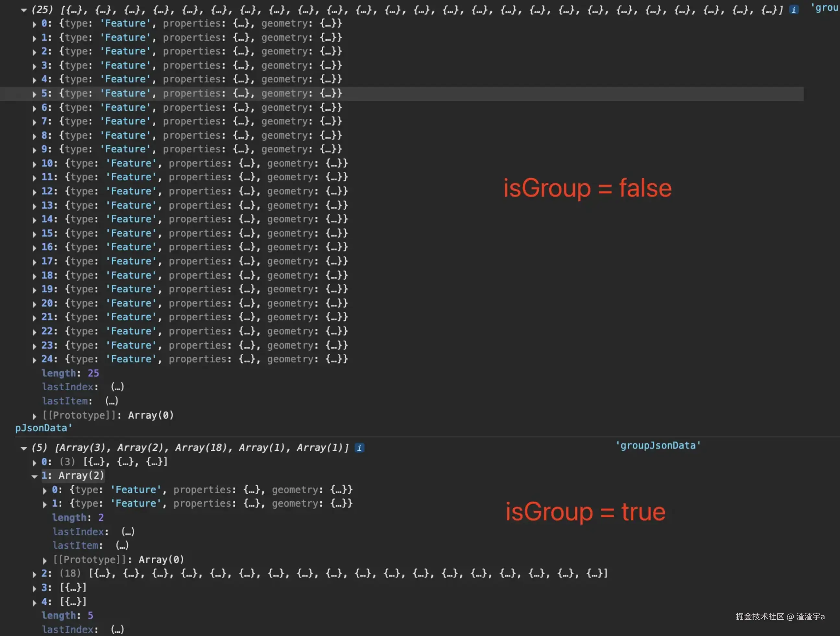Expand the first array's [[Prototype]] Array(0)
Viewport: 840px width, 636px height.
35,416
